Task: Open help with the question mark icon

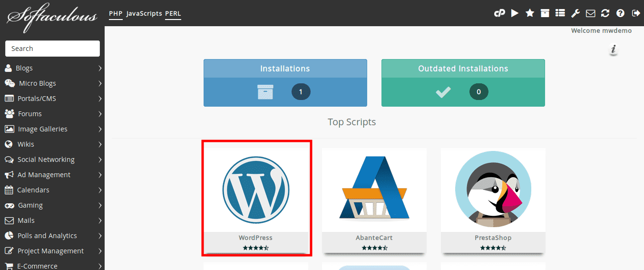Action: [x=620, y=13]
